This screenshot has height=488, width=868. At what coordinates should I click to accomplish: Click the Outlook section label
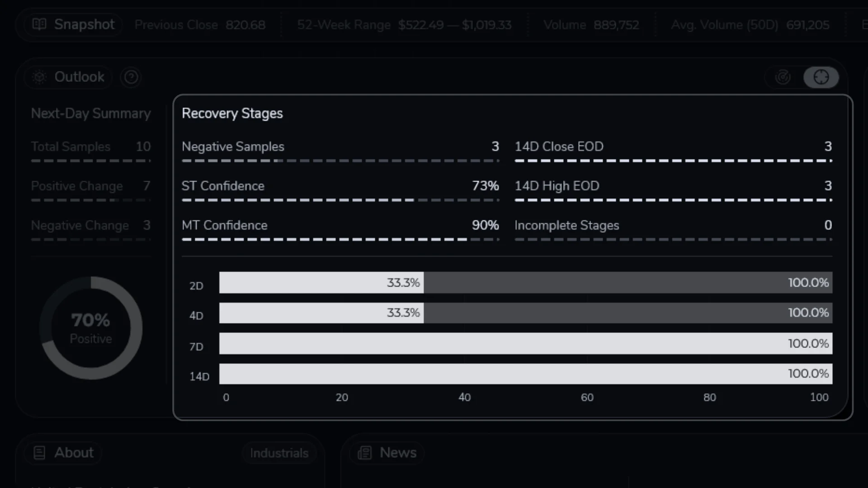(x=79, y=77)
